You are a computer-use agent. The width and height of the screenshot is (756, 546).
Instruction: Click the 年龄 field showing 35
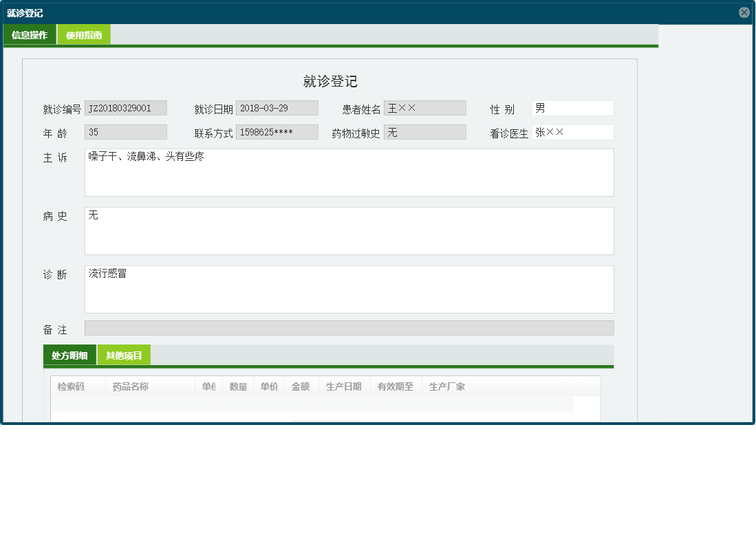pos(125,131)
